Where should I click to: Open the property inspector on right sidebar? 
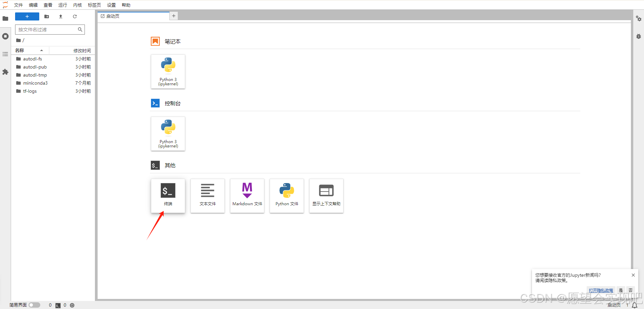pyautogui.click(x=639, y=19)
